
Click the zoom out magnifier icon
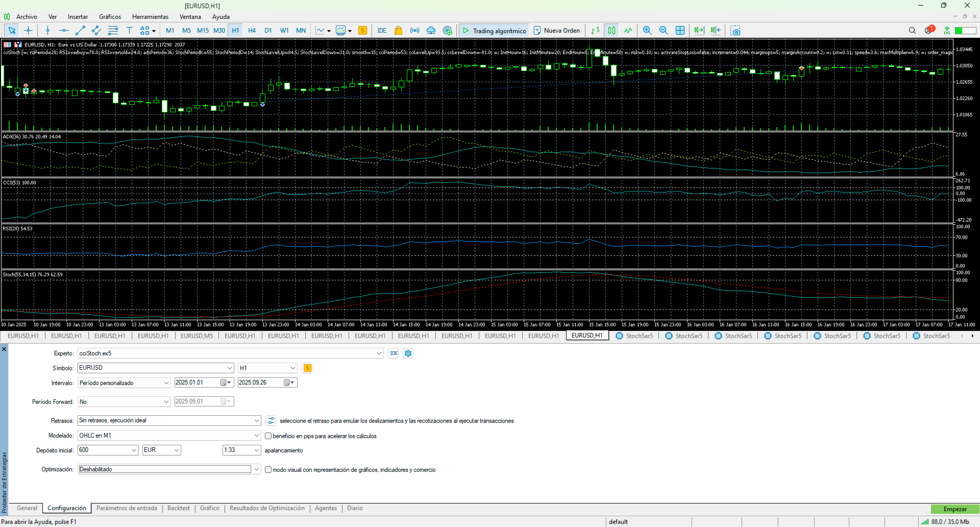(x=664, y=31)
